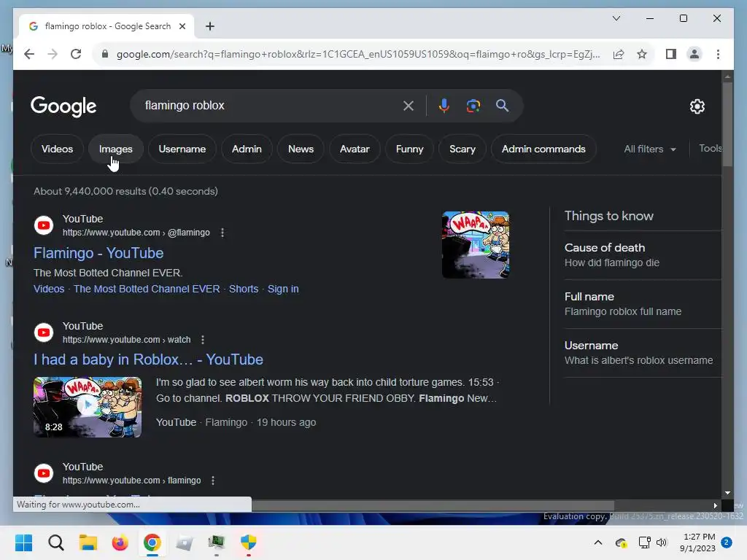Open options for the youtube.com watch result
Viewport: 747px width, 560px height.
click(203, 340)
